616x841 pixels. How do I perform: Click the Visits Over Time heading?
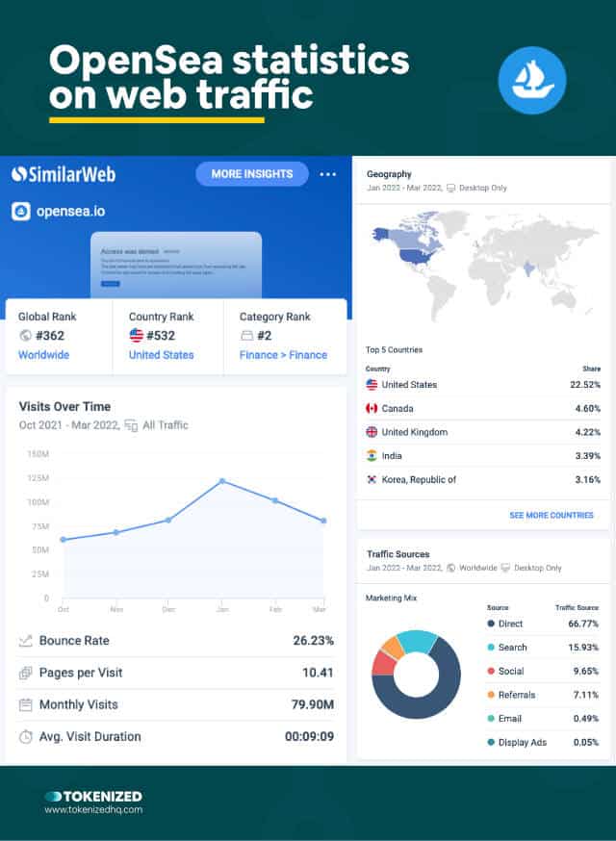pos(64,407)
